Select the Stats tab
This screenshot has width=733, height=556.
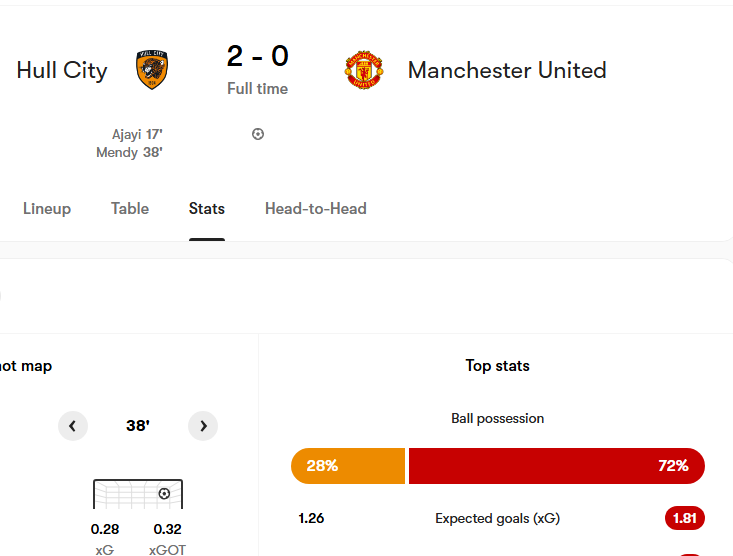[x=207, y=209]
